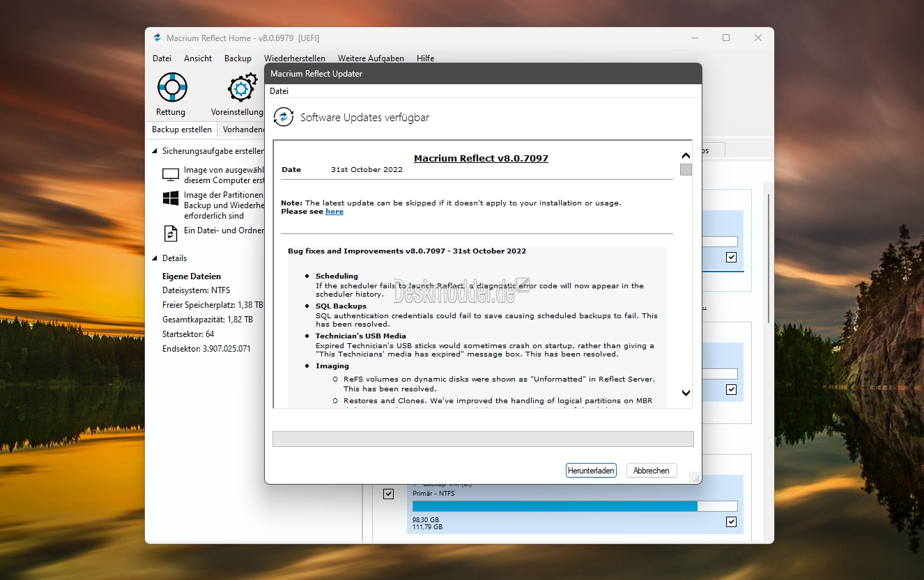Screen dimensions: 924x580
Task: Click 'Technician's USB Media' heading
Action: tap(361, 336)
